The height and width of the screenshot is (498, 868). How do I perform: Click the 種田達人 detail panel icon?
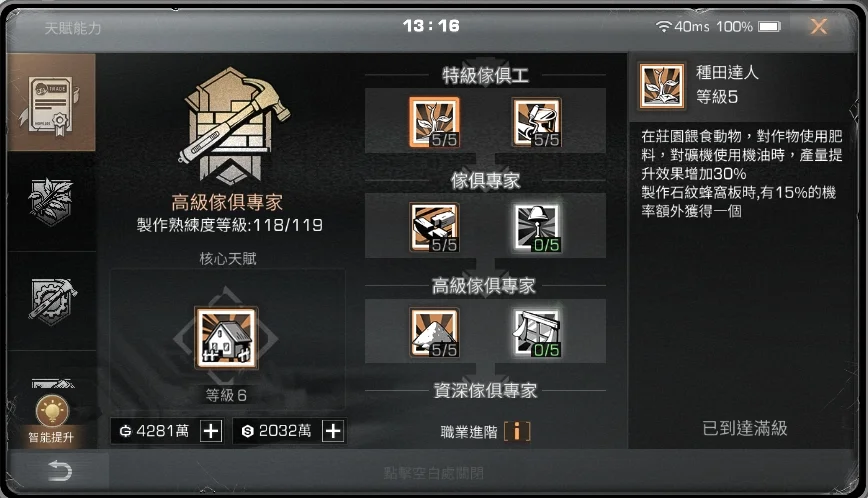pos(662,86)
